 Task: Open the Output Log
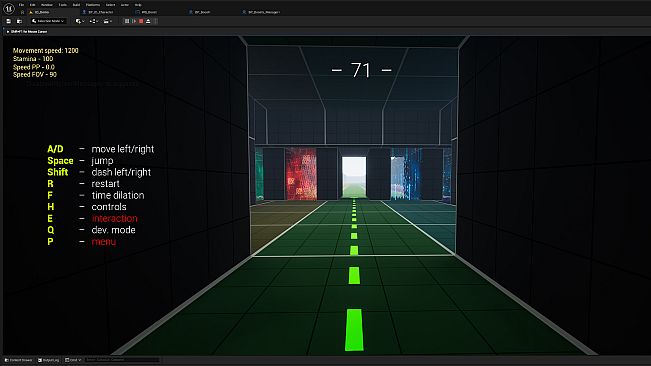point(49,360)
